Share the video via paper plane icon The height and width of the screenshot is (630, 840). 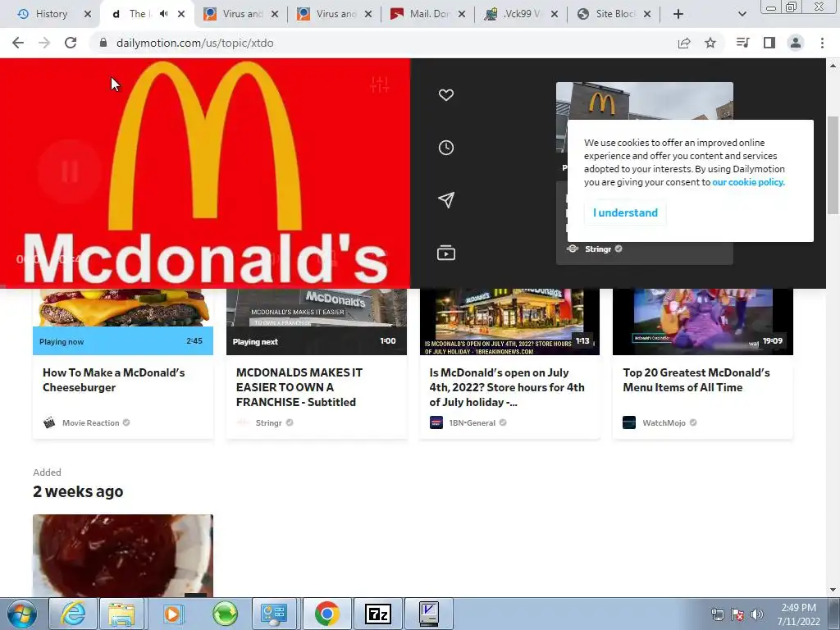[445, 200]
